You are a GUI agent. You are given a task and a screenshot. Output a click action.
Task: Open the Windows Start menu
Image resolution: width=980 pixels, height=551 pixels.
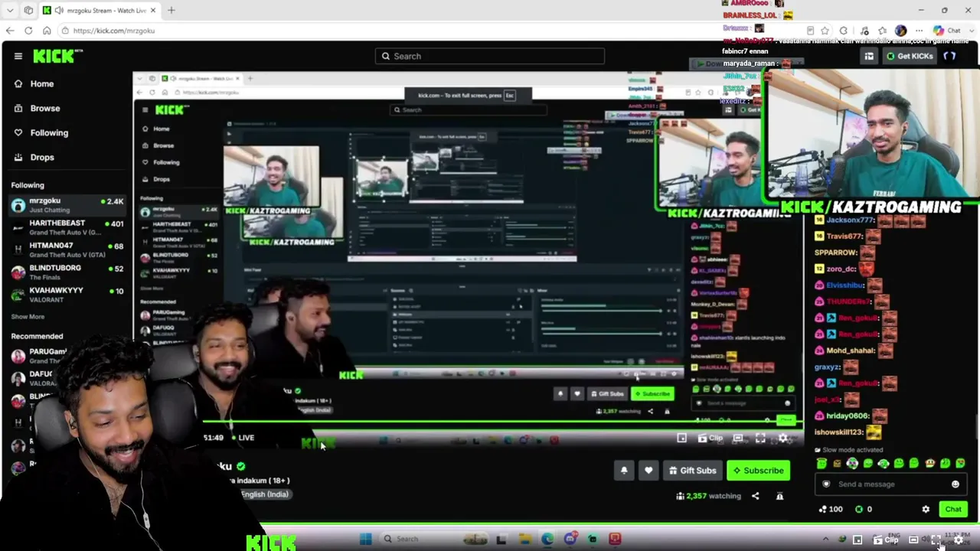(x=366, y=539)
